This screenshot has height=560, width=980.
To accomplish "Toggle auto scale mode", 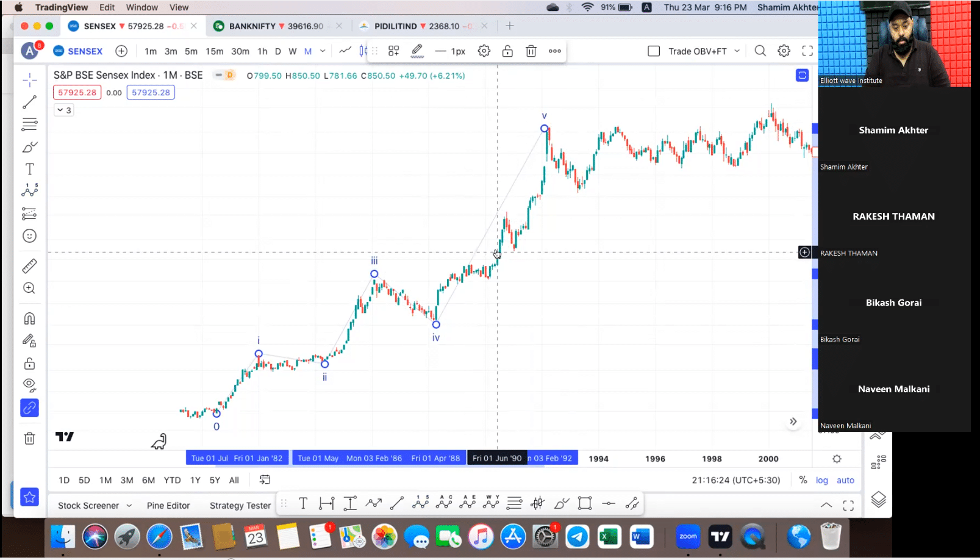I will pos(845,480).
